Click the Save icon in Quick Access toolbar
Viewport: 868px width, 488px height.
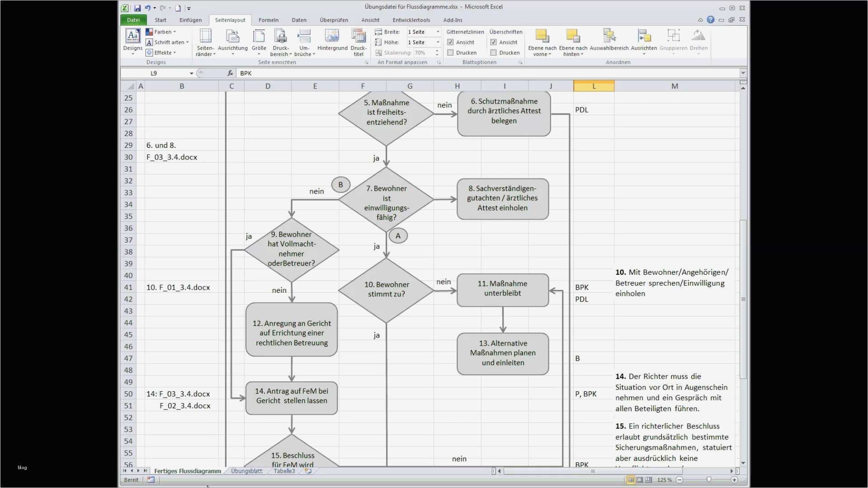[x=137, y=8]
